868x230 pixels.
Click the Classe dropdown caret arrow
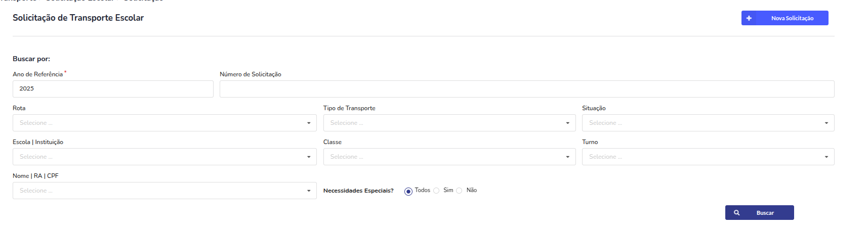click(x=567, y=157)
